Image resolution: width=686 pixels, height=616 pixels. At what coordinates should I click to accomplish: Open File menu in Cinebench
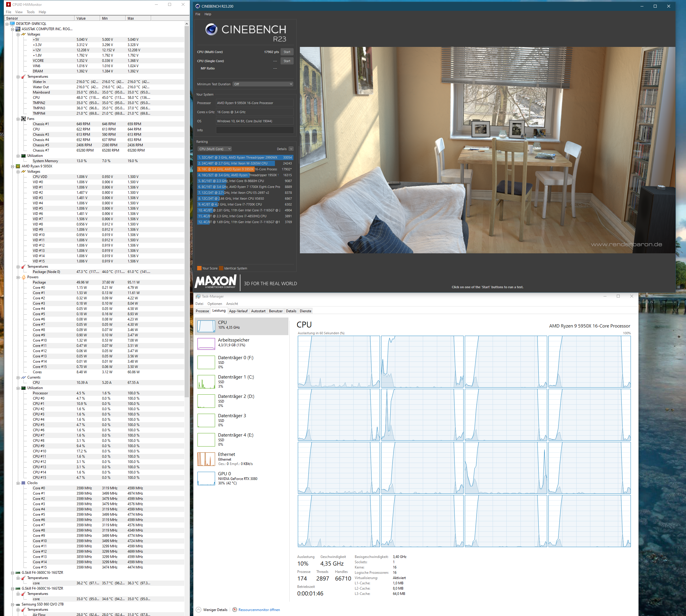click(198, 14)
